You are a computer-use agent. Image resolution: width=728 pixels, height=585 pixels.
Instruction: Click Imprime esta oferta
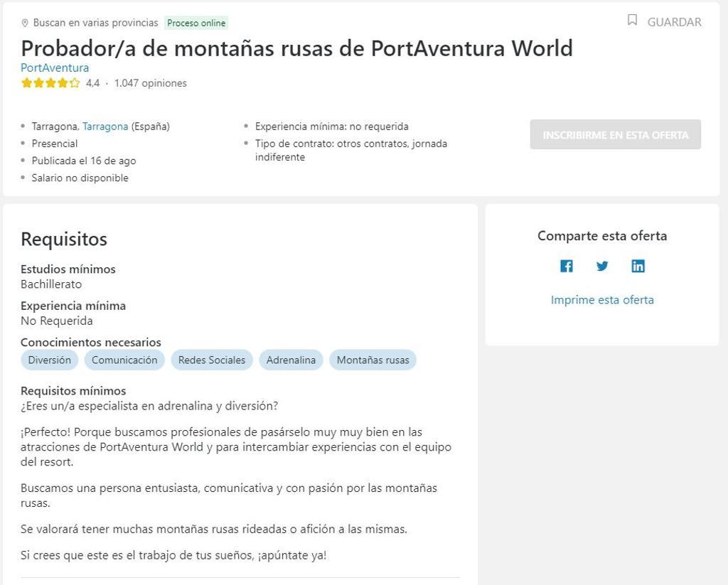click(601, 299)
